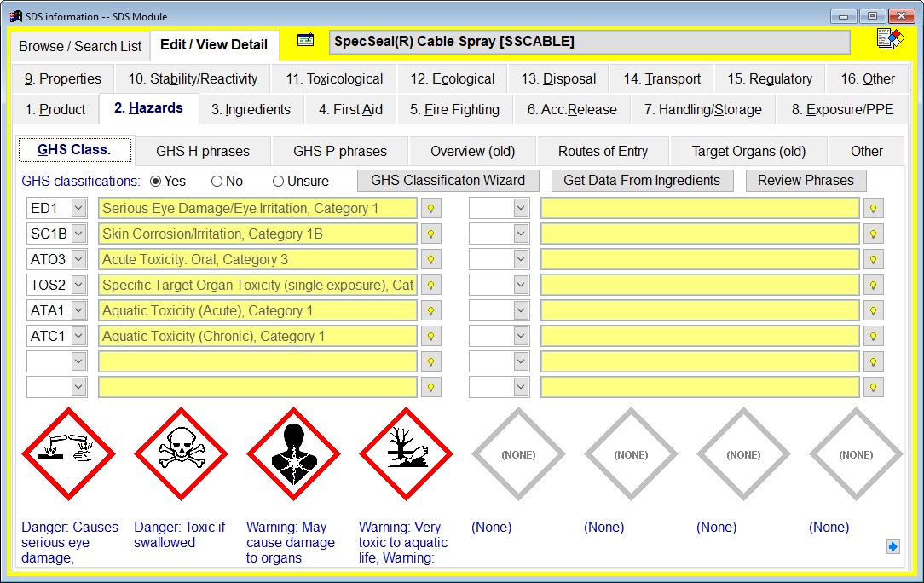Open the 3. Ingredients tab

pos(251,110)
